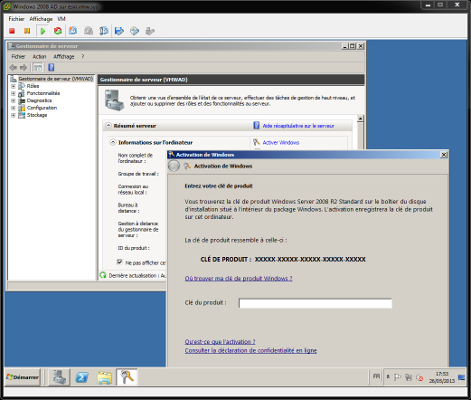Click 'ID du produit :' label
471x400 pixels.
click(134, 248)
